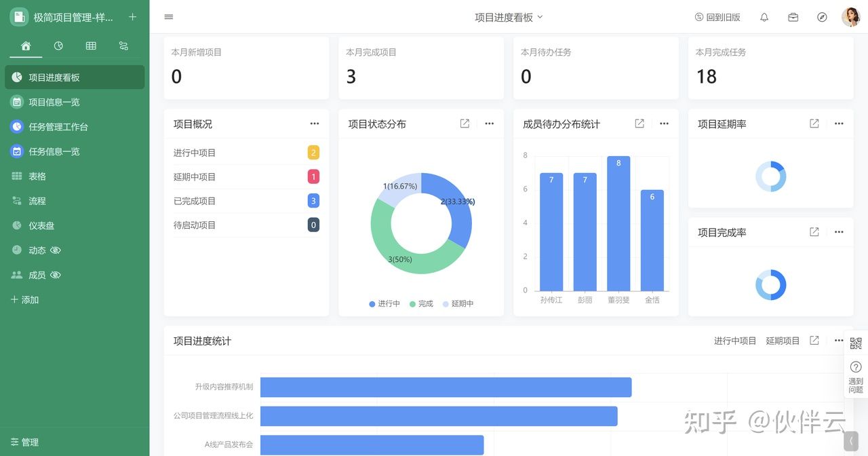
Task: Open the briefcase icon in header
Action: pyautogui.click(x=793, y=18)
